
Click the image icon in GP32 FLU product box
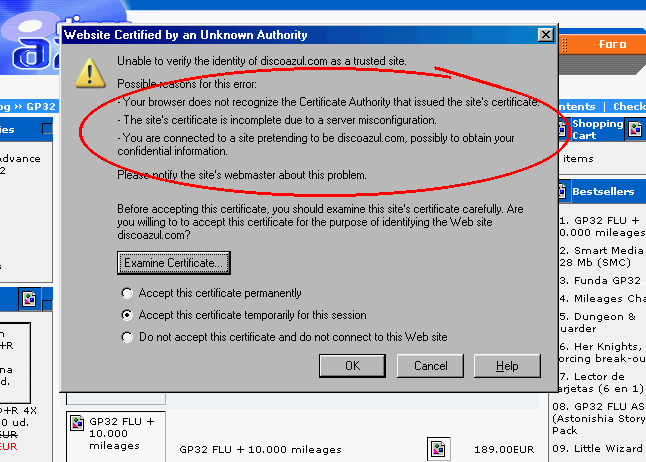coord(77,423)
